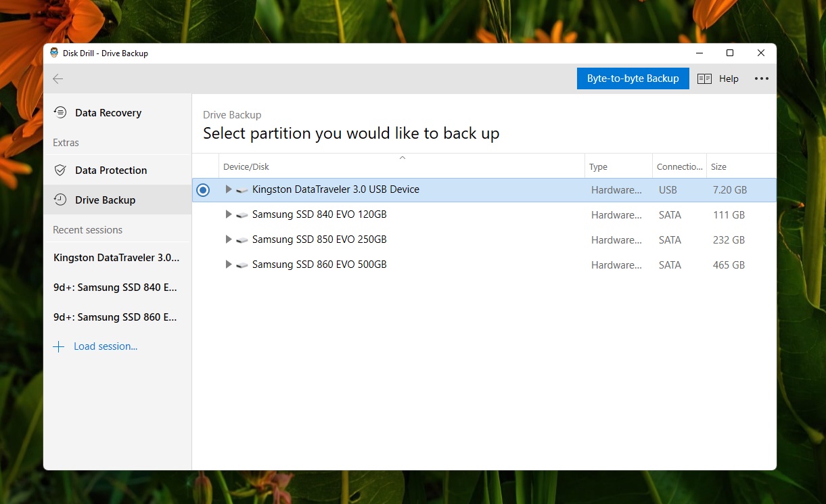826x504 pixels.
Task: Expand the Samsung SSD 860 EVO partitions
Action: tap(229, 265)
